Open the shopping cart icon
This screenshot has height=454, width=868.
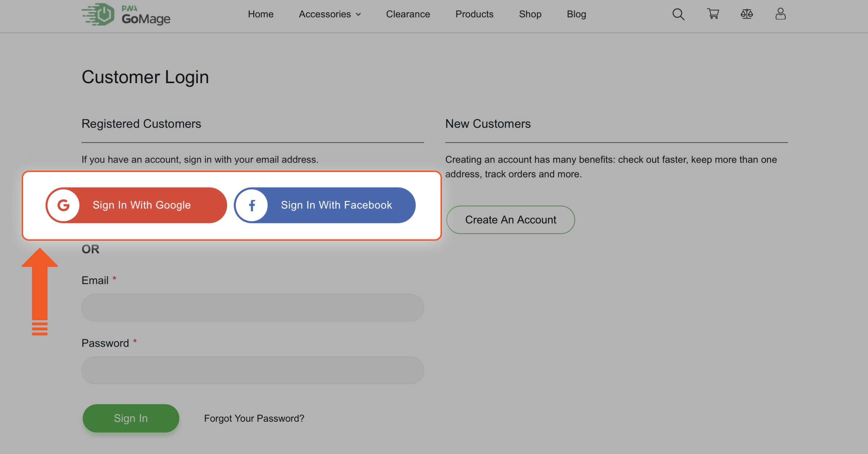tap(713, 14)
